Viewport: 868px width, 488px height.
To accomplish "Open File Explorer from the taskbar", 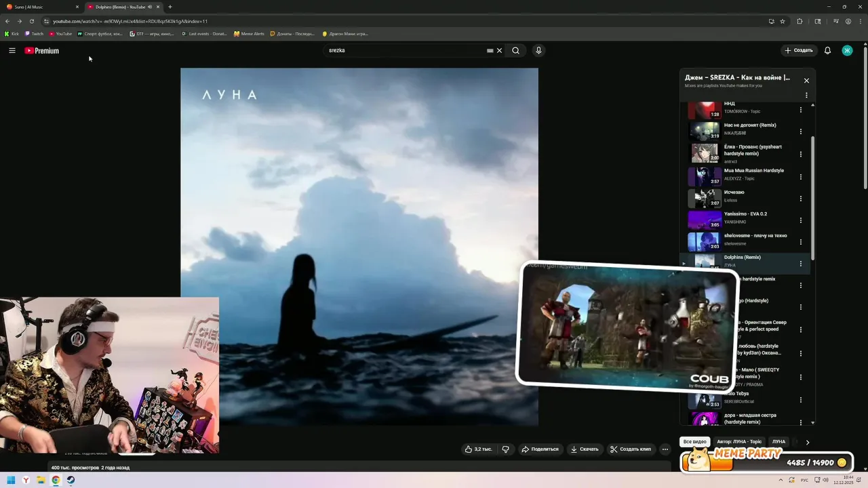I will (x=41, y=480).
